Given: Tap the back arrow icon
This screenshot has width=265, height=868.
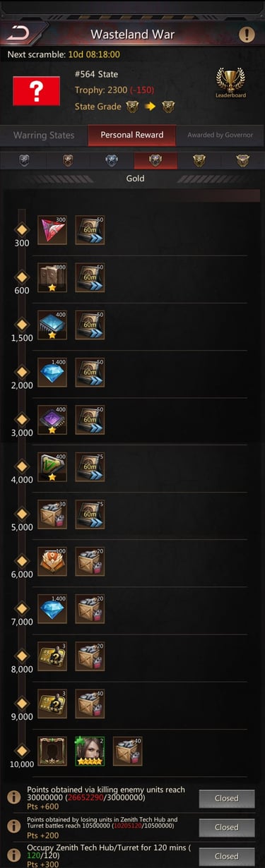Looking at the screenshot, I should tap(21, 32).
